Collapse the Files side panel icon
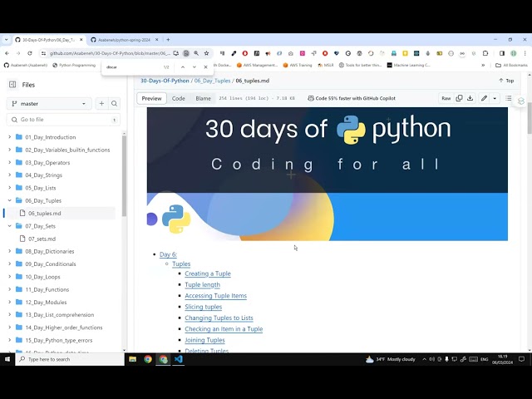This screenshot has height=399, width=532. coord(12,85)
